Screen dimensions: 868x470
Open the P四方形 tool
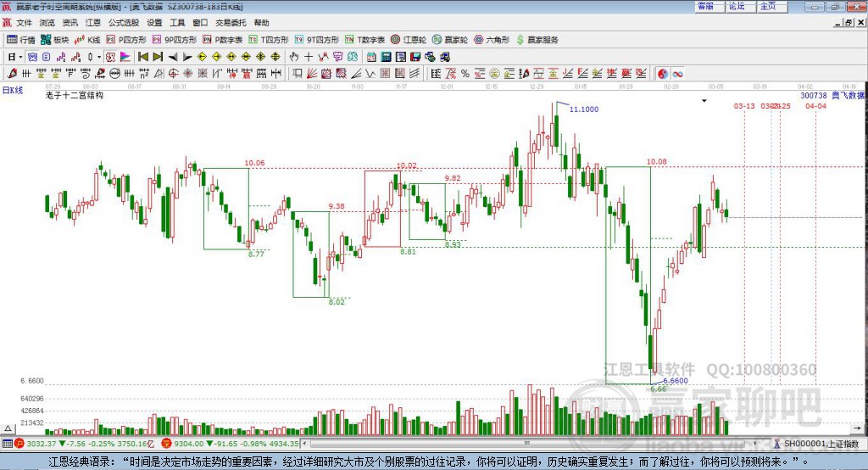coord(126,40)
